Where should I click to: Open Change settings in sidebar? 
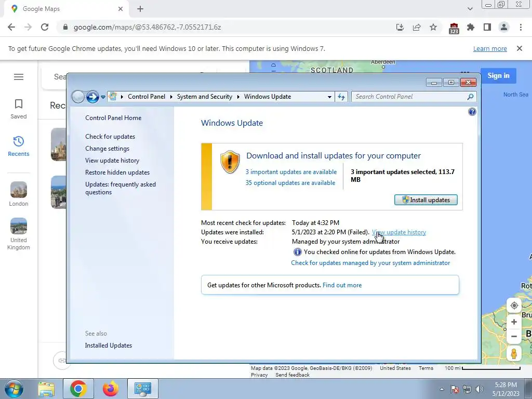pyautogui.click(x=107, y=148)
